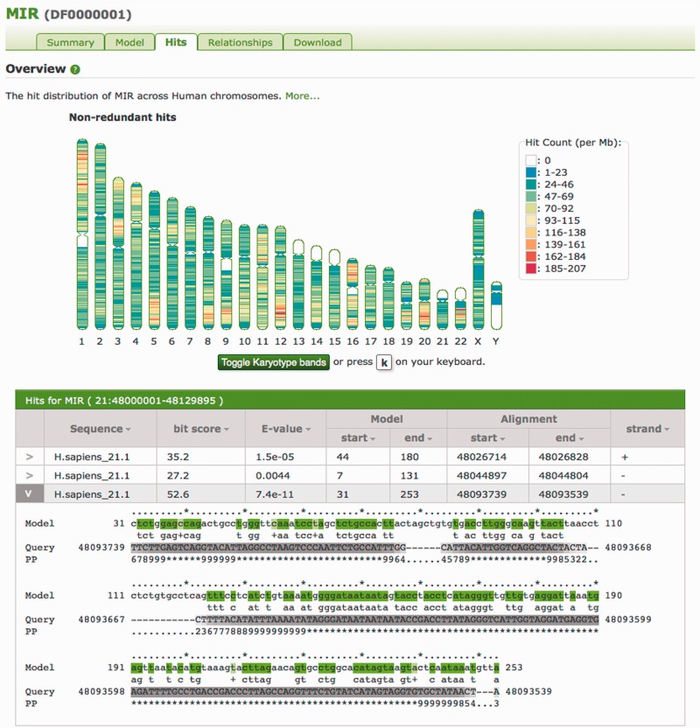Screen dimensions: 700x728
Task: Select chromosome 4 ideogram
Action: pos(136,255)
